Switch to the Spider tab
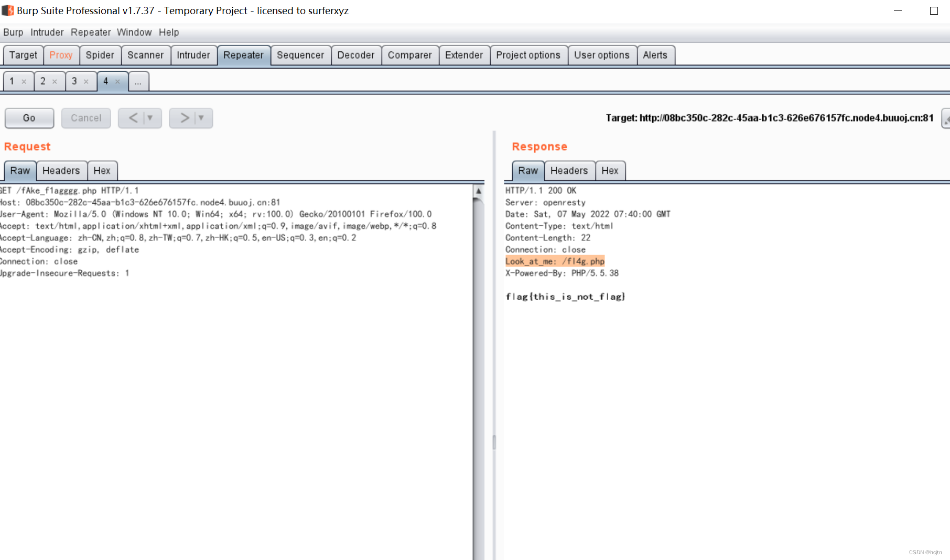The width and height of the screenshot is (950, 560). (x=100, y=55)
